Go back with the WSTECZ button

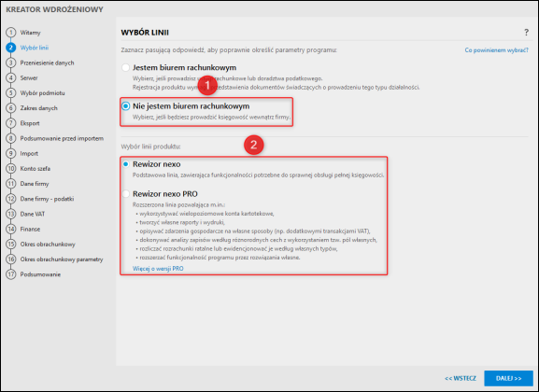coord(461,378)
